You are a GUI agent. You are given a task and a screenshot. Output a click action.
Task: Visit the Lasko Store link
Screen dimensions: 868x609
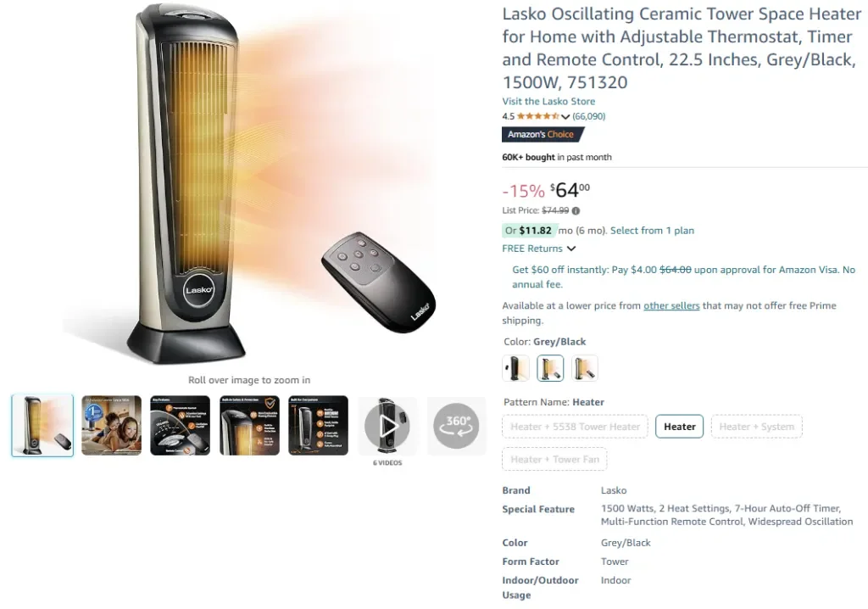click(x=548, y=102)
